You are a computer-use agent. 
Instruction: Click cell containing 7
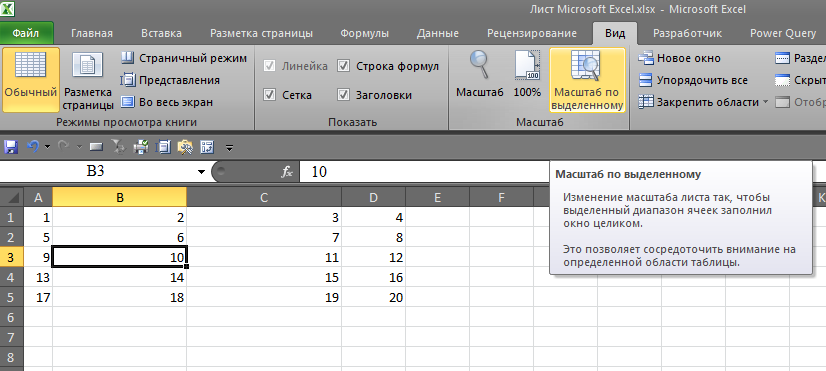(x=264, y=238)
